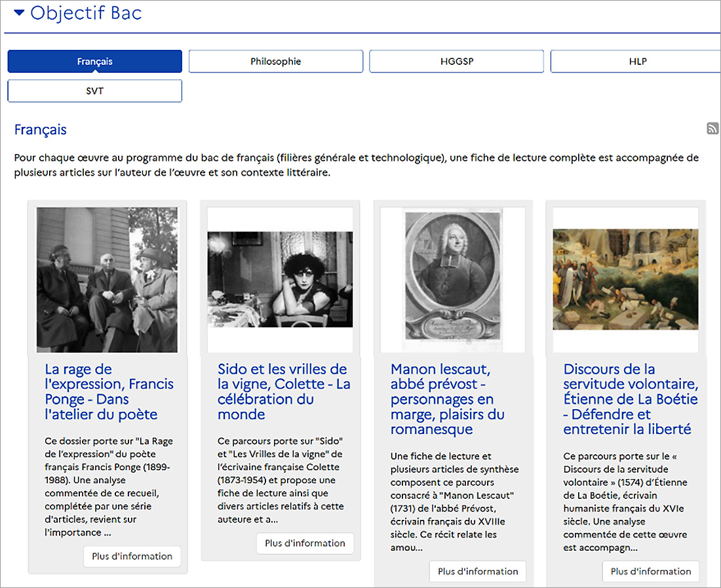
Task: Click 'Plus d'information' for Francis Ponge card
Action: tap(132, 557)
